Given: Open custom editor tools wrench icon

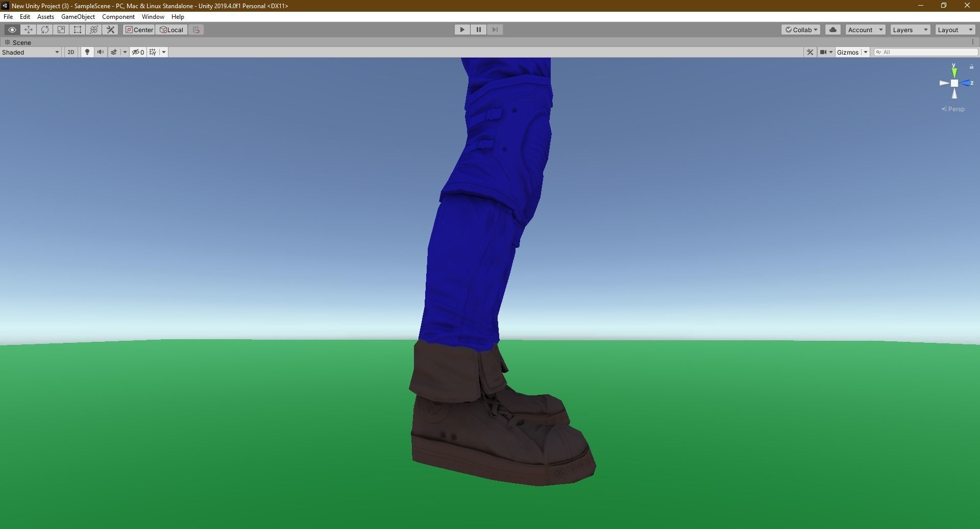Looking at the screenshot, I should click(x=110, y=30).
